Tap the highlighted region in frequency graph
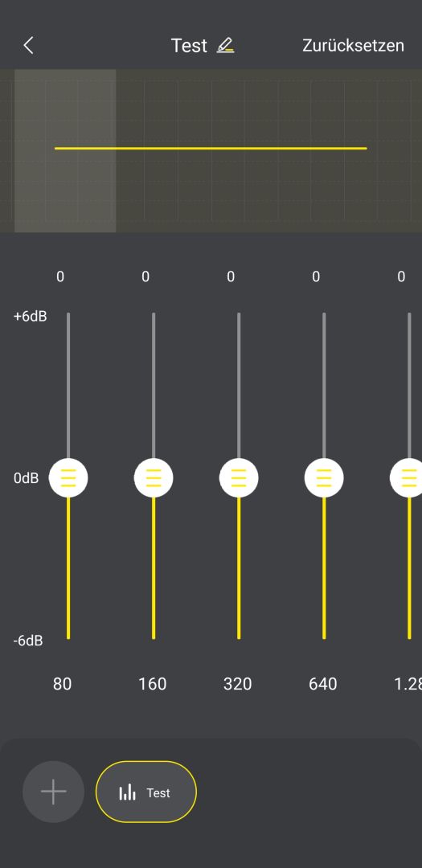Viewport: 422px width, 868px height. [x=65, y=150]
